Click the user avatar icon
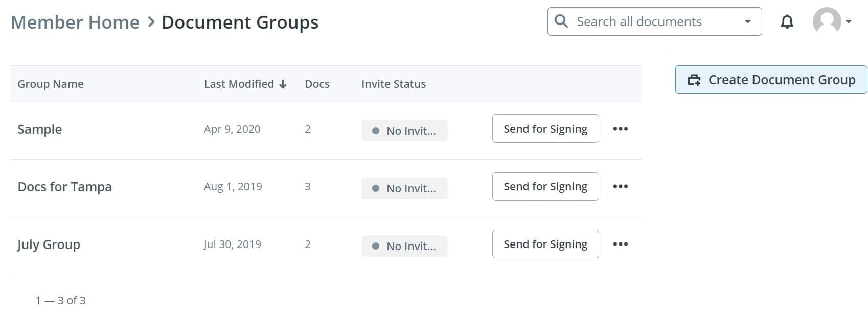Screen dimensions: 868x318 click(827, 21)
